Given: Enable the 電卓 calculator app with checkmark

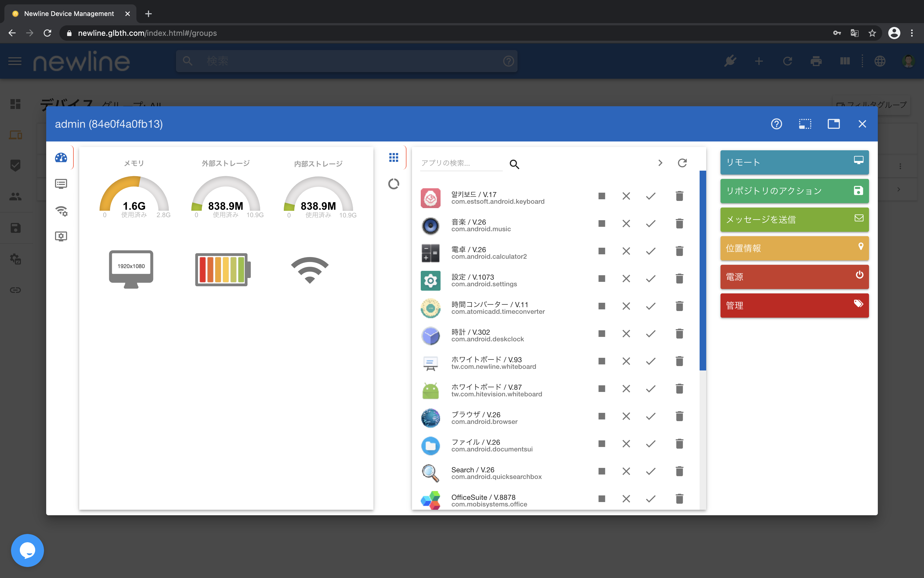Looking at the screenshot, I should 651,251.
